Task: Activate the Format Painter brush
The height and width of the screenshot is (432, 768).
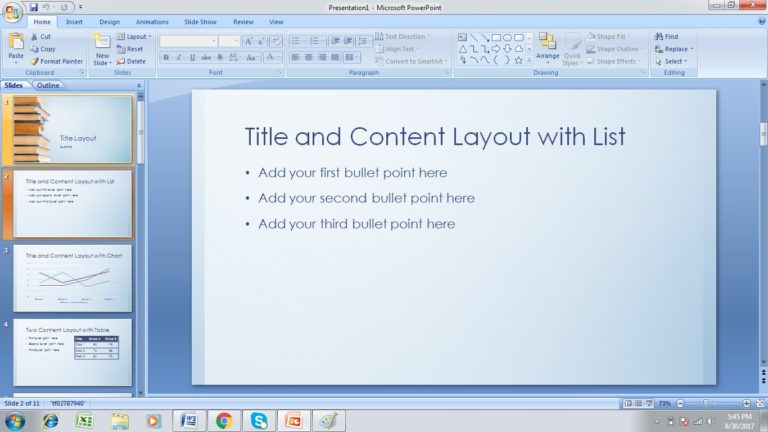Action: pyautogui.click(x=56, y=61)
